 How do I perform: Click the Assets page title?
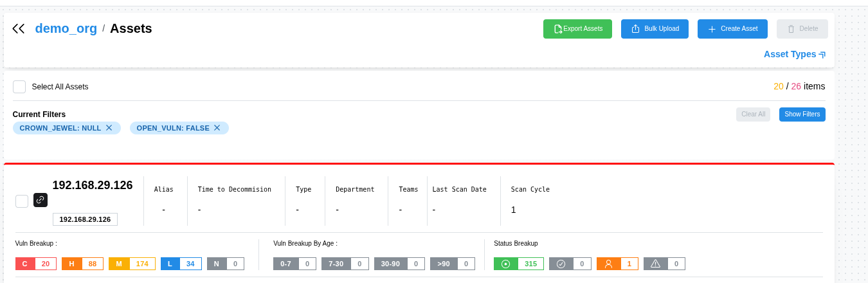131,28
